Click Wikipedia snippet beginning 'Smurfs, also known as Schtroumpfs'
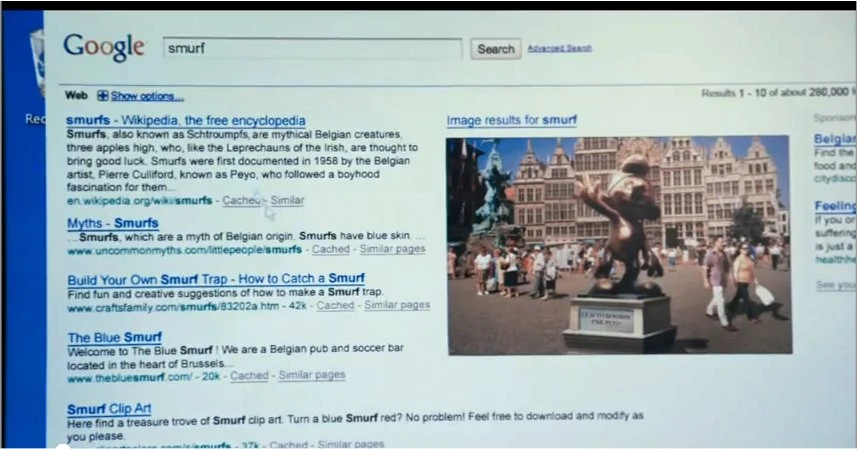 (242, 161)
